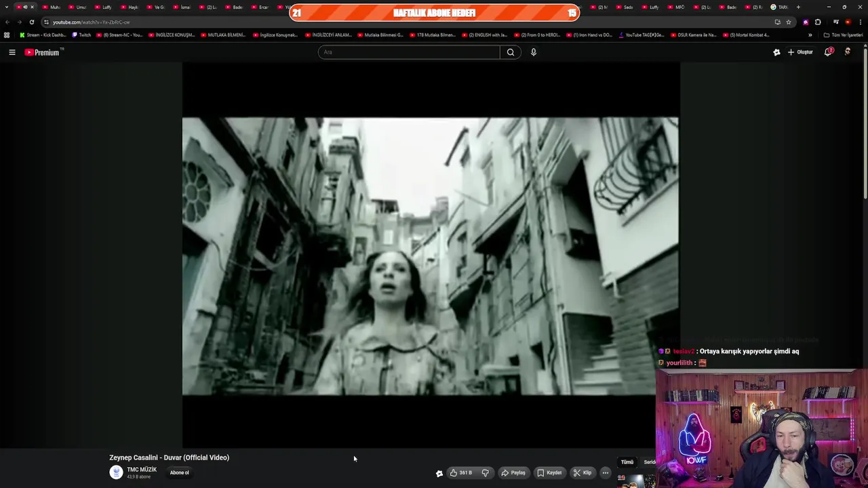This screenshot has height=488, width=868.
Task: Open media control icon in toolbar
Action: [835, 22]
